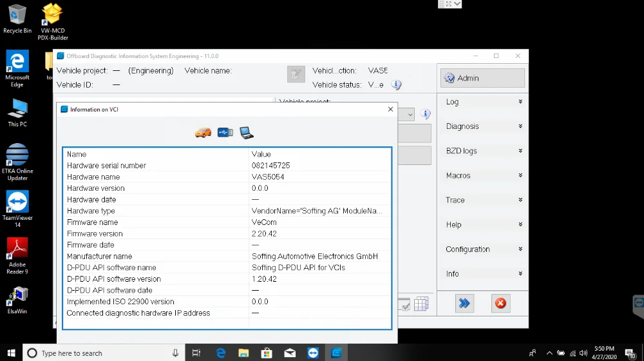The height and width of the screenshot is (361, 644).
Task: Minimize the ODIS Engineering window
Action: pos(476,56)
